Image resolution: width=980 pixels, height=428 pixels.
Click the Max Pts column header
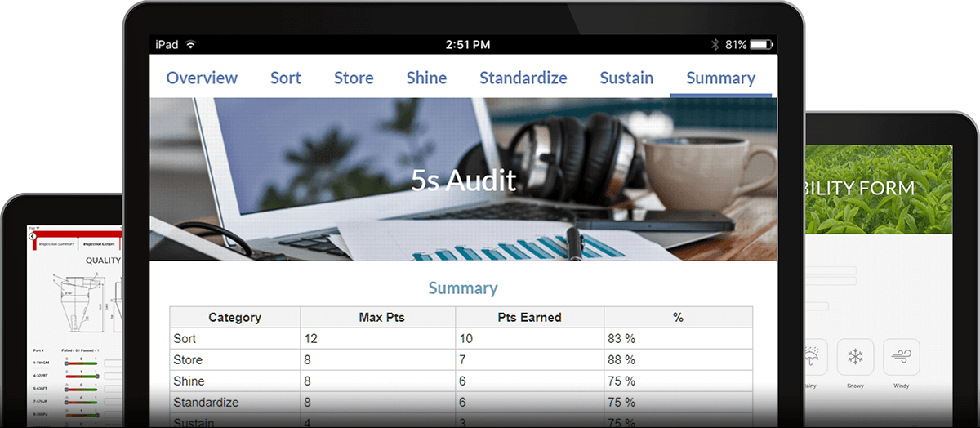coord(377,317)
